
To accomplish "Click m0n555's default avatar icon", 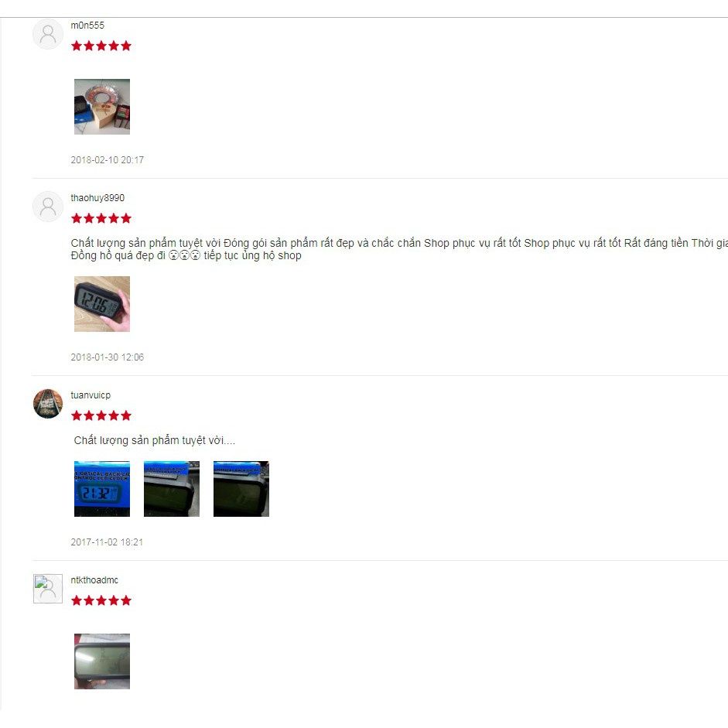I will click(x=48, y=34).
